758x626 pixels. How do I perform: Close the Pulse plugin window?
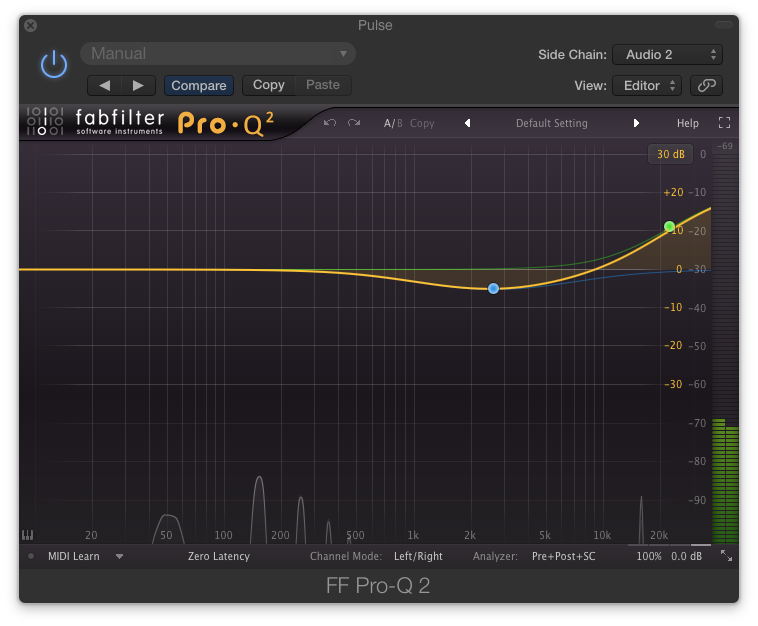point(30,25)
